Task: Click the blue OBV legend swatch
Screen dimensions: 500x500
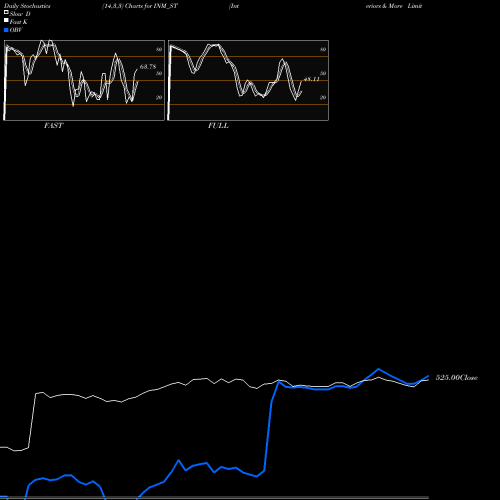Action: (x=6, y=30)
